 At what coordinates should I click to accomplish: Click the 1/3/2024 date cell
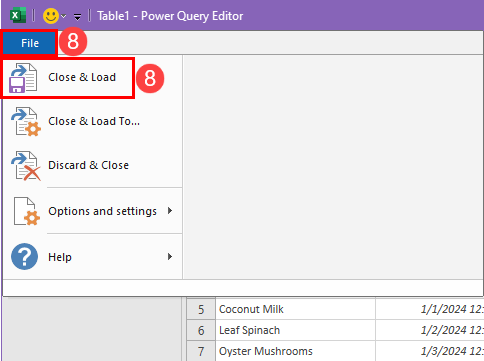point(430,351)
